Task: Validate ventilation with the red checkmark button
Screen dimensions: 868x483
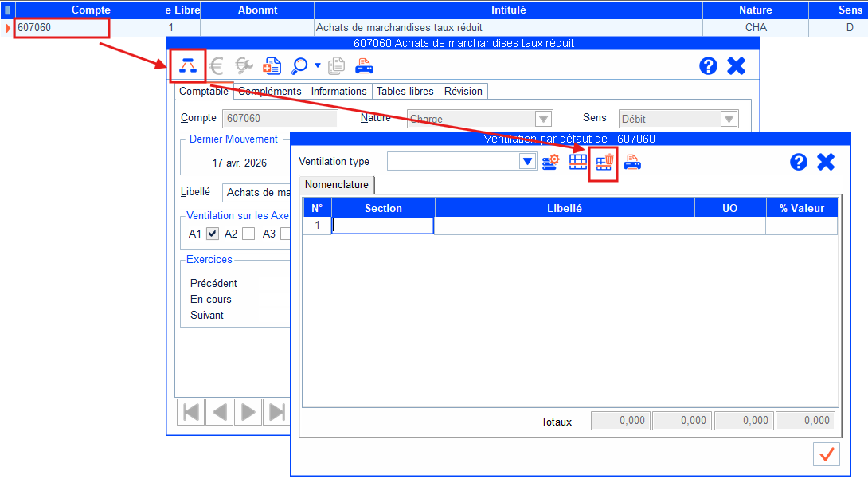Action: [x=827, y=454]
